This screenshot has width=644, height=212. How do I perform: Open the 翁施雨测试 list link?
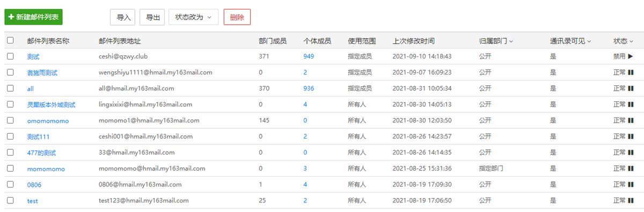point(42,72)
